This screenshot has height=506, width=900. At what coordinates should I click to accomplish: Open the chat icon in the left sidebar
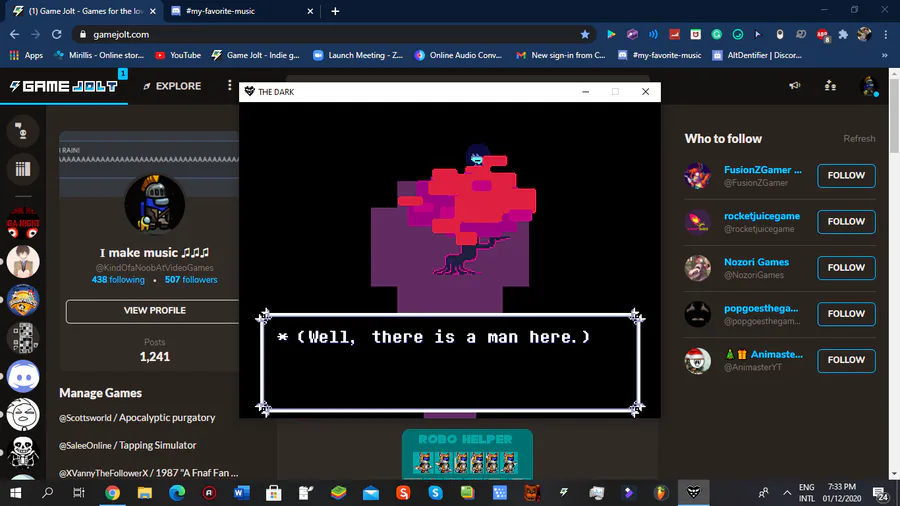coord(22,131)
